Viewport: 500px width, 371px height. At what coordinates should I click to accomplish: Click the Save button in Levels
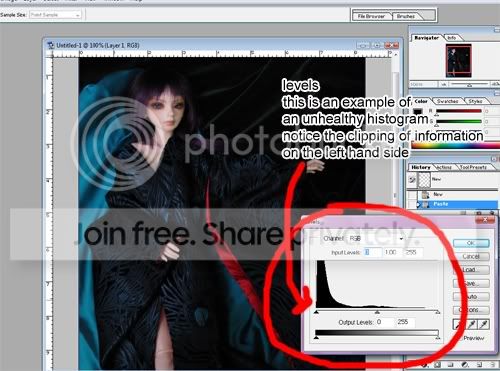coord(471,283)
